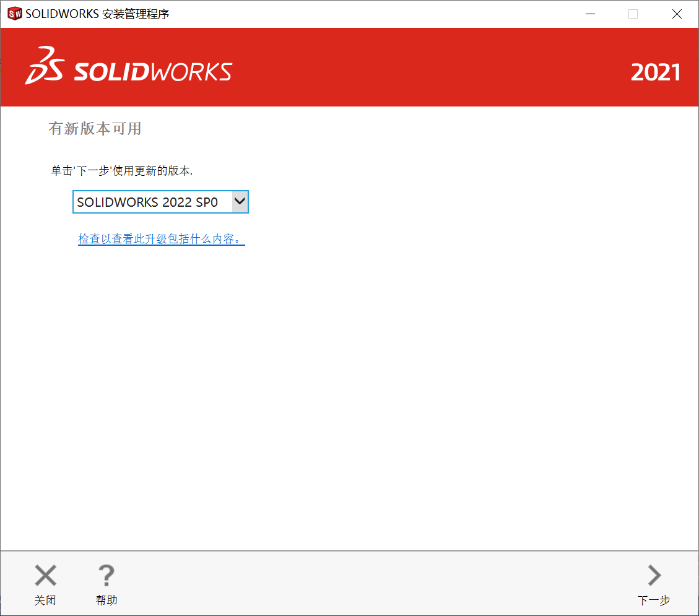Image resolution: width=699 pixels, height=616 pixels.
Task: Click the SOLIDWORKS logo in red banner
Action: [x=129, y=66]
